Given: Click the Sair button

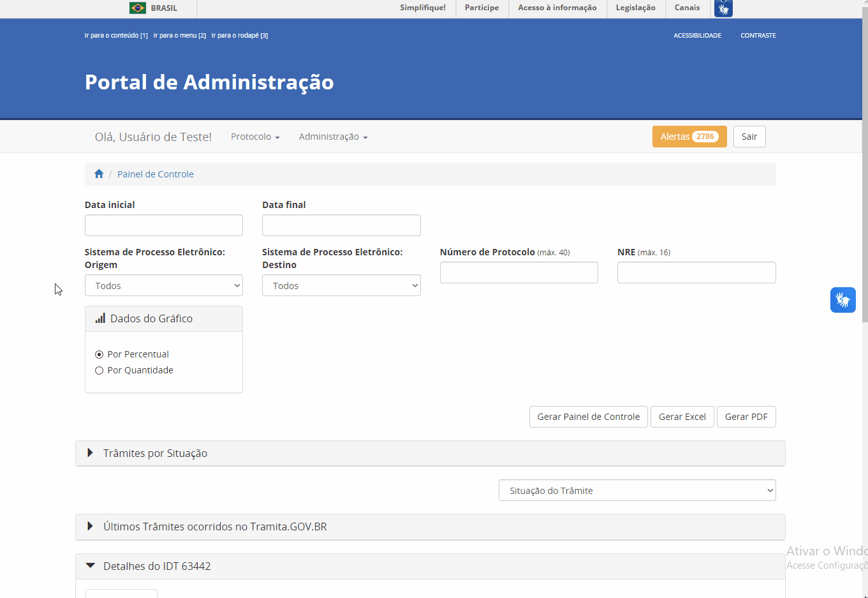Looking at the screenshot, I should pyautogui.click(x=749, y=137).
